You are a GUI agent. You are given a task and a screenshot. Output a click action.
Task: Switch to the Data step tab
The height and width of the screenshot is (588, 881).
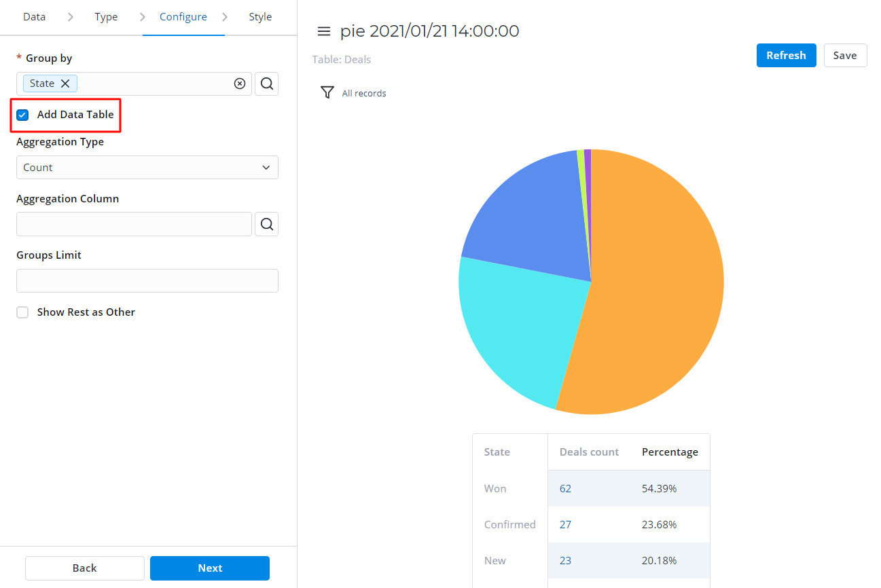click(x=35, y=17)
